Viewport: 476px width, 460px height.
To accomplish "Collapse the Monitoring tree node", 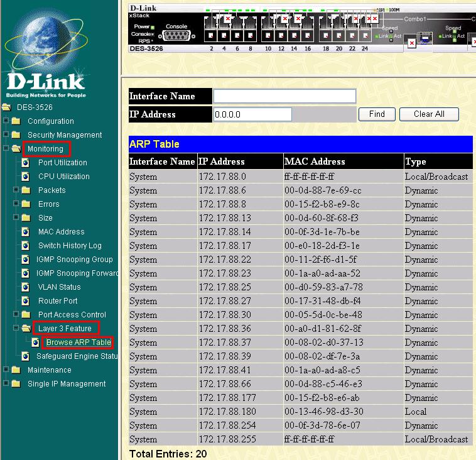I will point(6,148).
